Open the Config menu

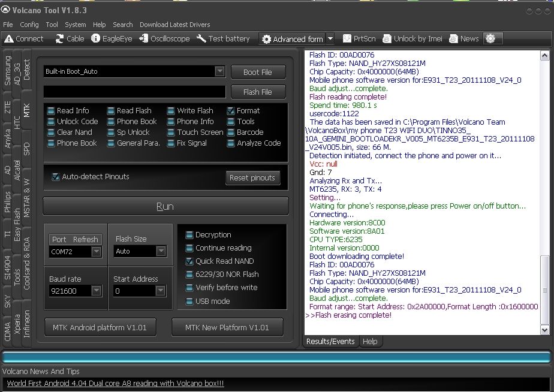click(29, 25)
